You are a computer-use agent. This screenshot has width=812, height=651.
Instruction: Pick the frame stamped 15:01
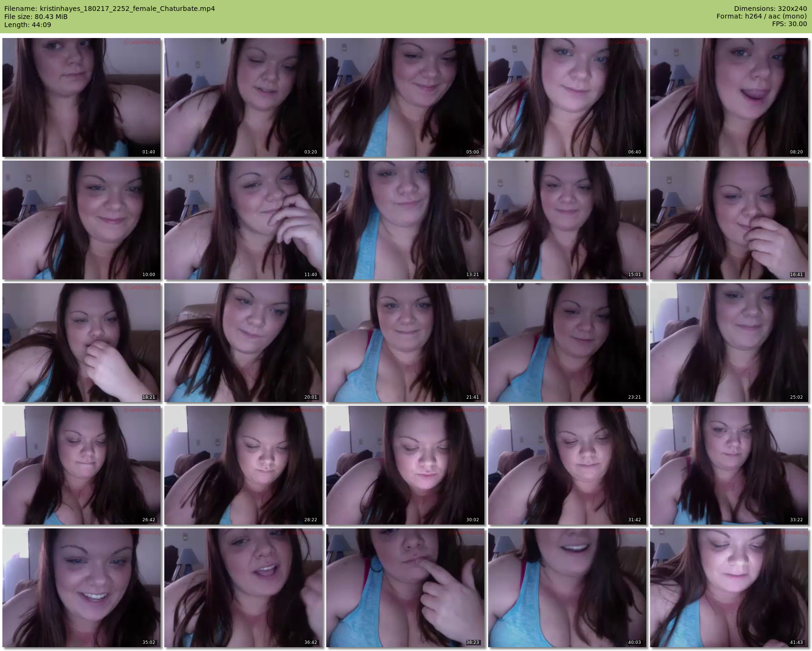coord(567,220)
